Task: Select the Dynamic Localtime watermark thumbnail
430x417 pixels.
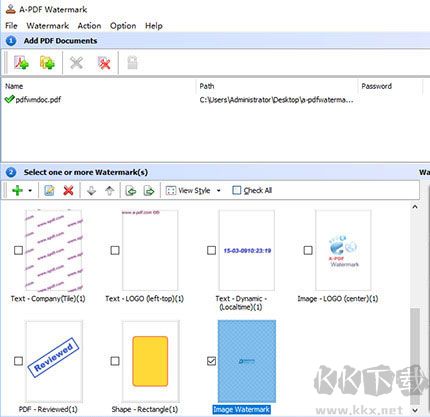Action: 247,250
